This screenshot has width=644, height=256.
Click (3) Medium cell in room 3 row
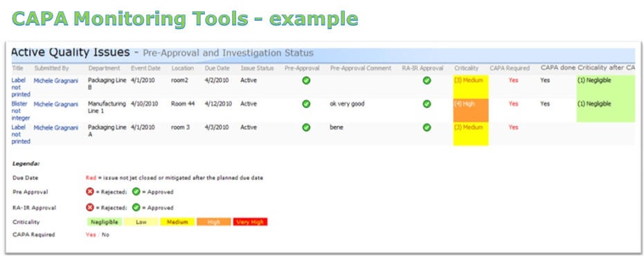pos(471,134)
